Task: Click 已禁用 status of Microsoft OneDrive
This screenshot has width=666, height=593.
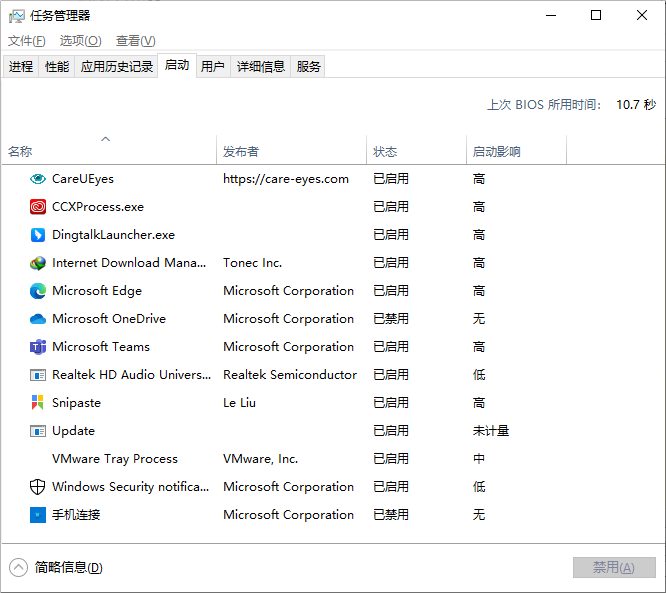Action: (391, 319)
